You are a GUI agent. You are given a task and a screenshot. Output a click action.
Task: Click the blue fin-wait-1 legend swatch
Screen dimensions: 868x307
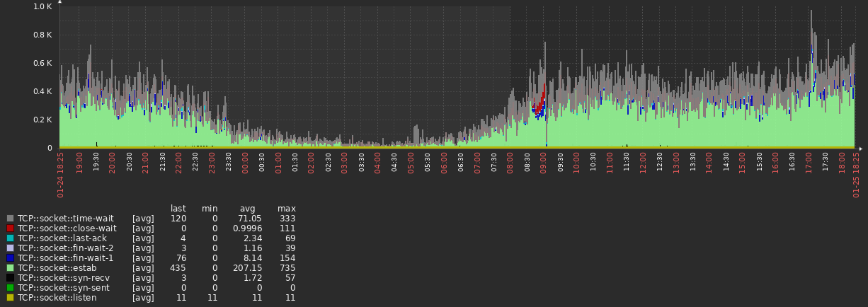pos(10,258)
